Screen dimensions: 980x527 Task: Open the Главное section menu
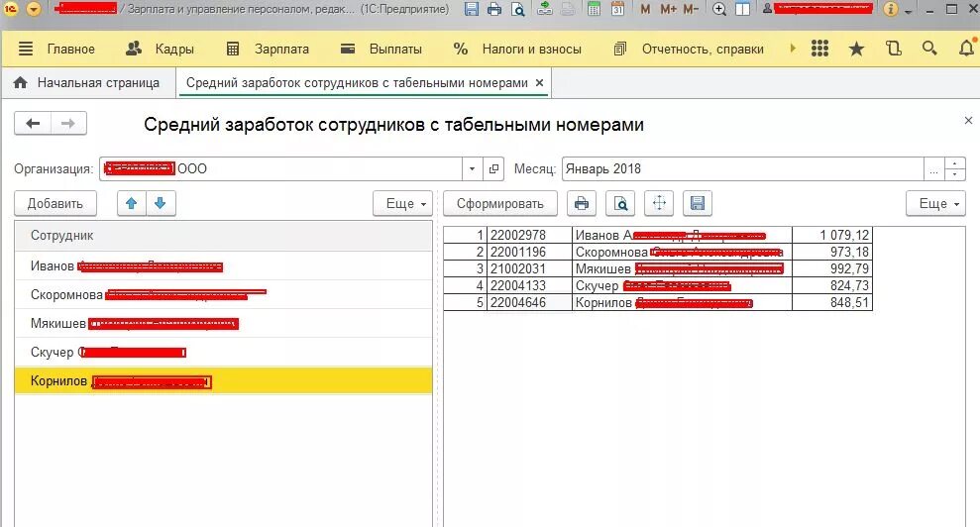click(x=56, y=49)
